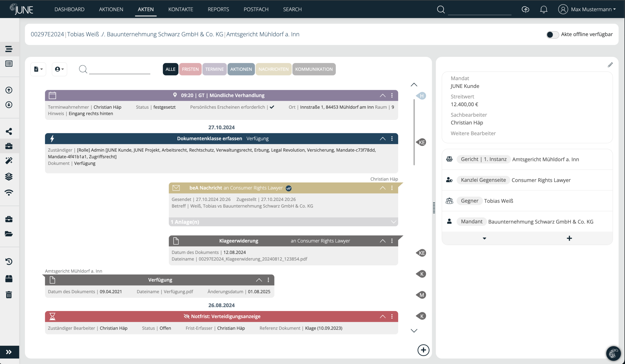Click the upload cloud icon near notifications
This screenshot has width=625, height=364.
click(x=525, y=10)
